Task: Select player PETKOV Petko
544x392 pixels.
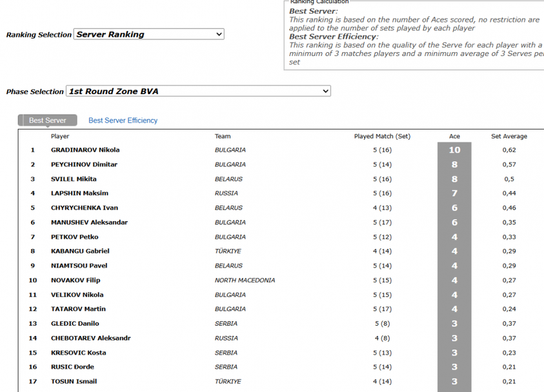Action: point(75,237)
